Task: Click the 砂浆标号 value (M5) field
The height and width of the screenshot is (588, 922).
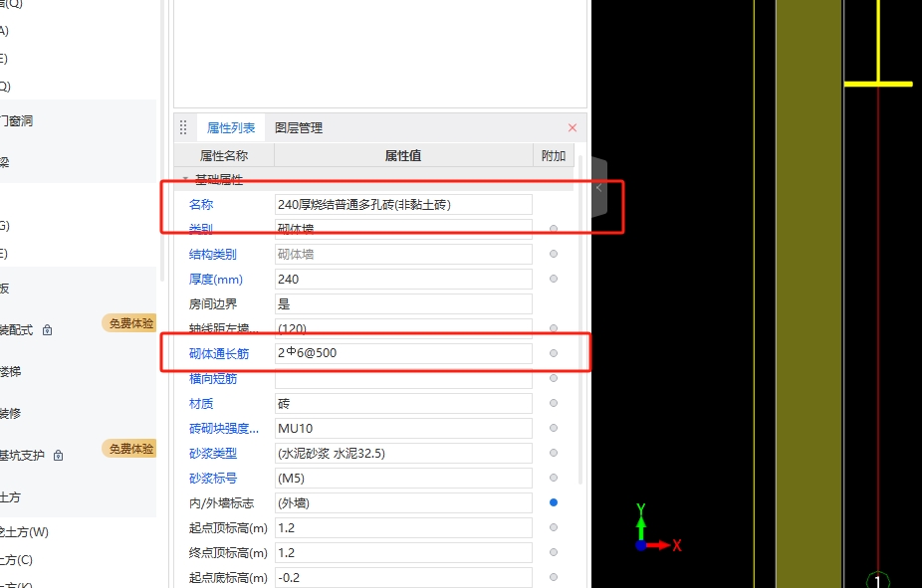Action: 403,479
